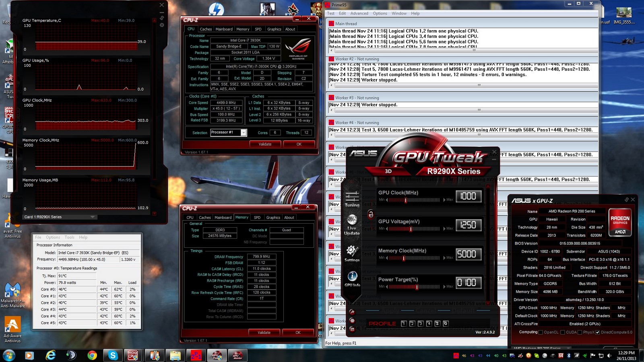Screen dimensions: 644x362
Task: Switch to Prime95 taskbar button
Action: tap(196, 355)
